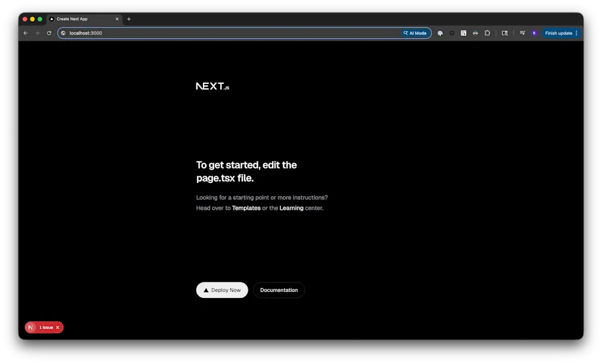The height and width of the screenshot is (364, 602).
Task: Click the Finish update button
Action: click(559, 33)
